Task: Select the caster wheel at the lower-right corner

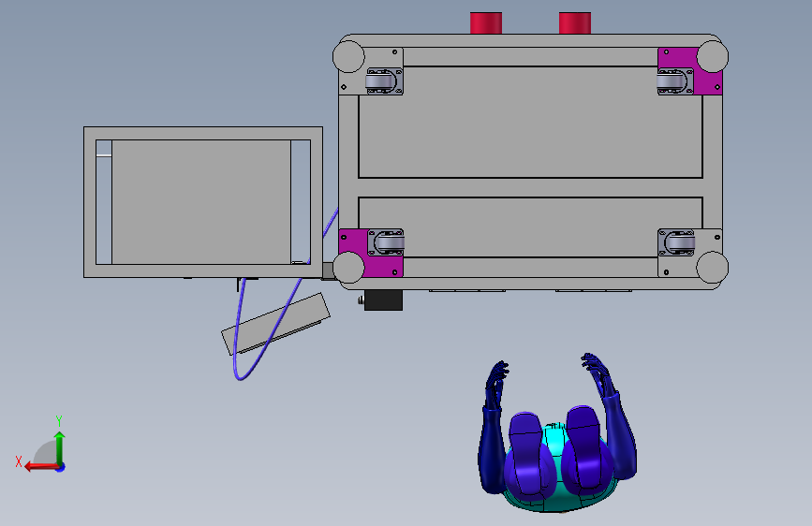Action: point(679,242)
